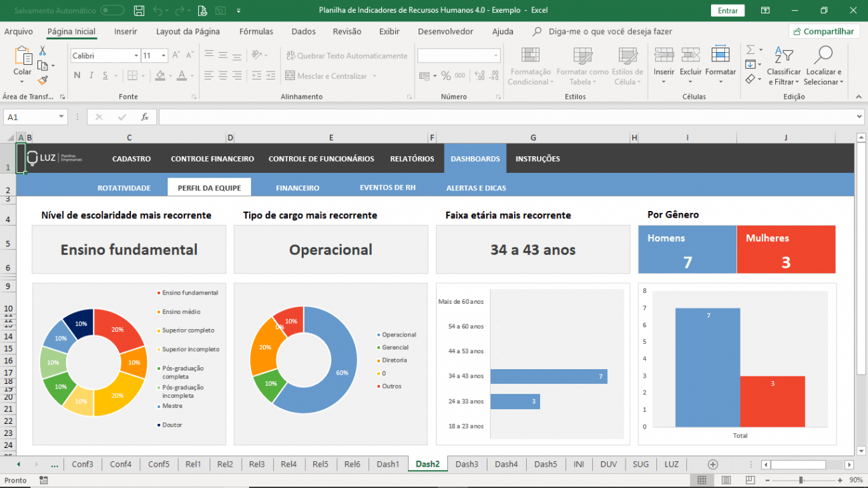Click the Center horizontal alignment icon

coord(223,75)
